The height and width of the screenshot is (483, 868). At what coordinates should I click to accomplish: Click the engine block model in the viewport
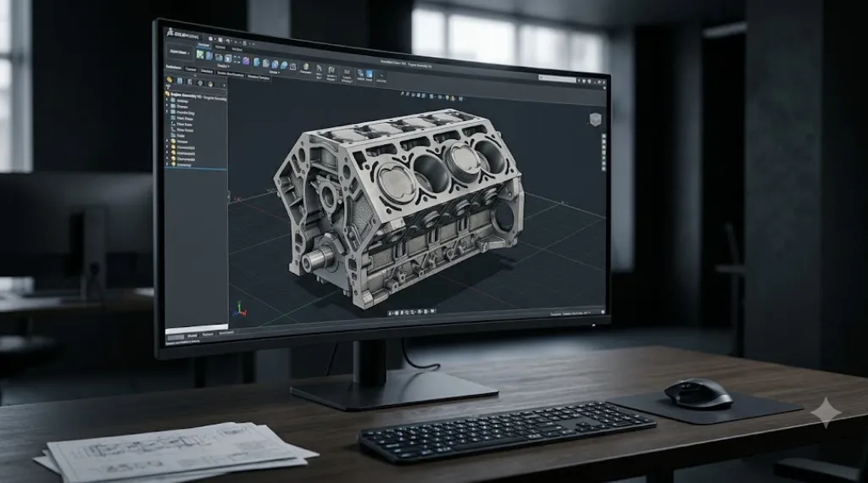click(x=398, y=210)
